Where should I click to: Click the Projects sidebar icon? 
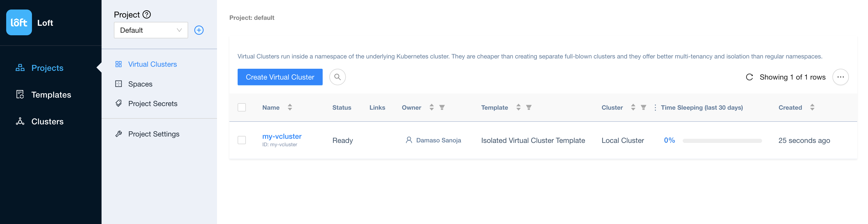coord(20,68)
